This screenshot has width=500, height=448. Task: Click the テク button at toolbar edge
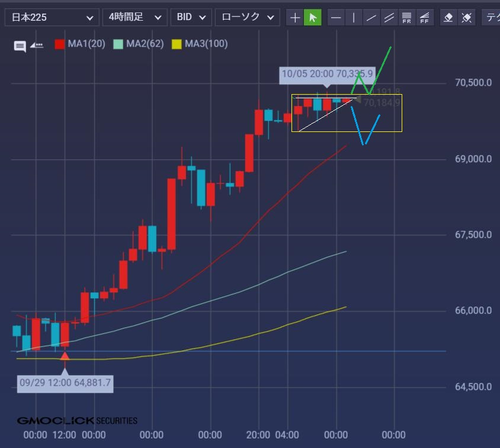491,17
